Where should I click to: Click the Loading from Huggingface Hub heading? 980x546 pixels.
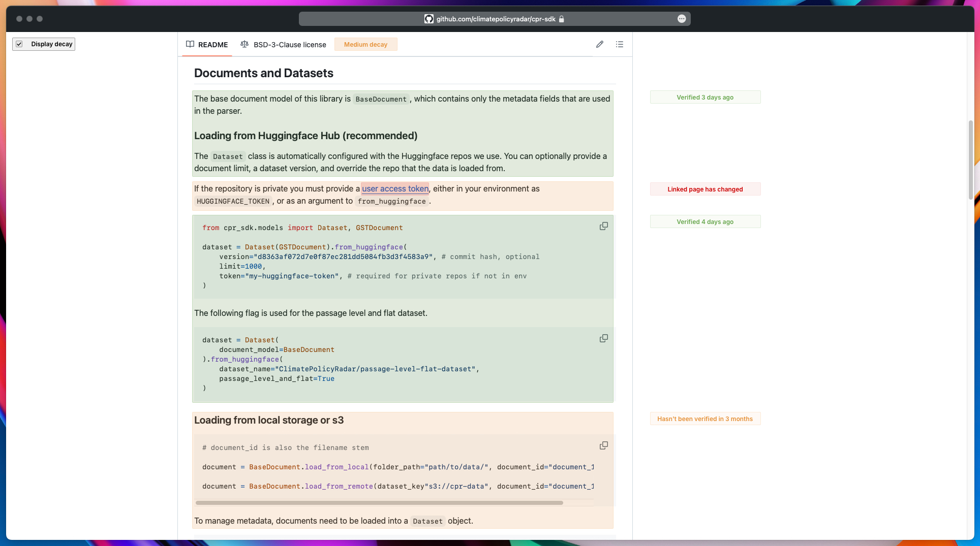coord(305,136)
